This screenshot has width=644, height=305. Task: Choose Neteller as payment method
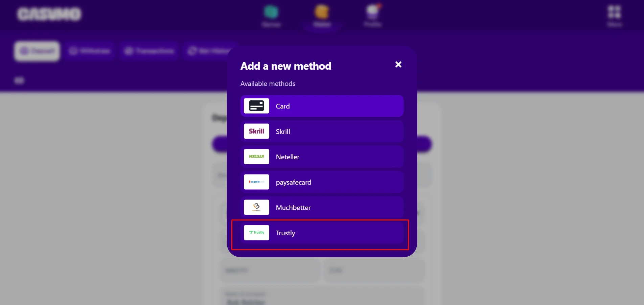pyautogui.click(x=322, y=157)
